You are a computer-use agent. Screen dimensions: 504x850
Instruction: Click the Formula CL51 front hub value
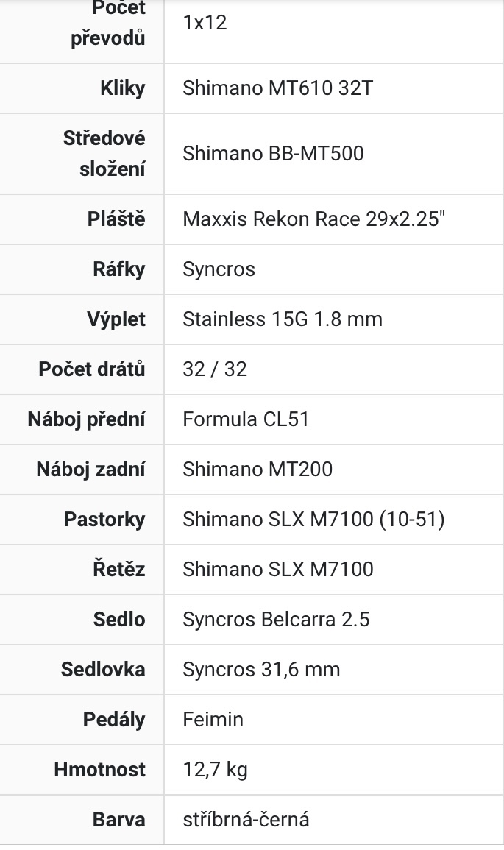coord(246,419)
